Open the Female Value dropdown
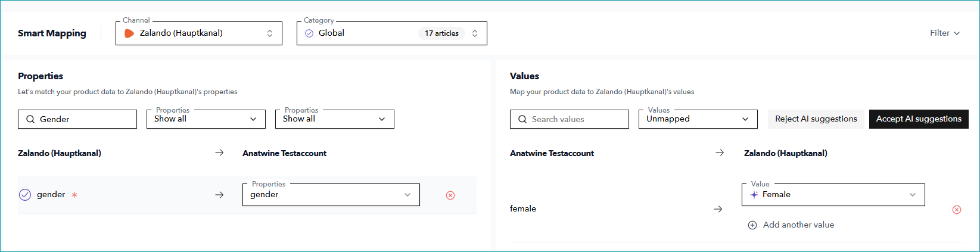Image resolution: width=980 pixels, height=252 pixels. 833,195
